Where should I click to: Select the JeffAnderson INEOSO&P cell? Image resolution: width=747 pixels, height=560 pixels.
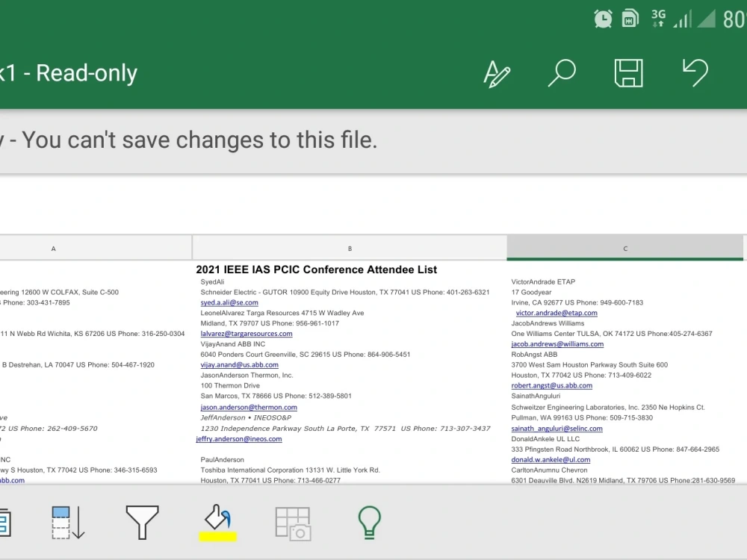[246, 417]
